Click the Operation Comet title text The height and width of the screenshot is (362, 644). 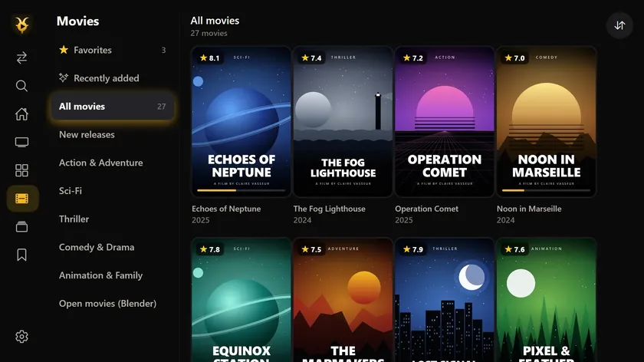coord(427,209)
